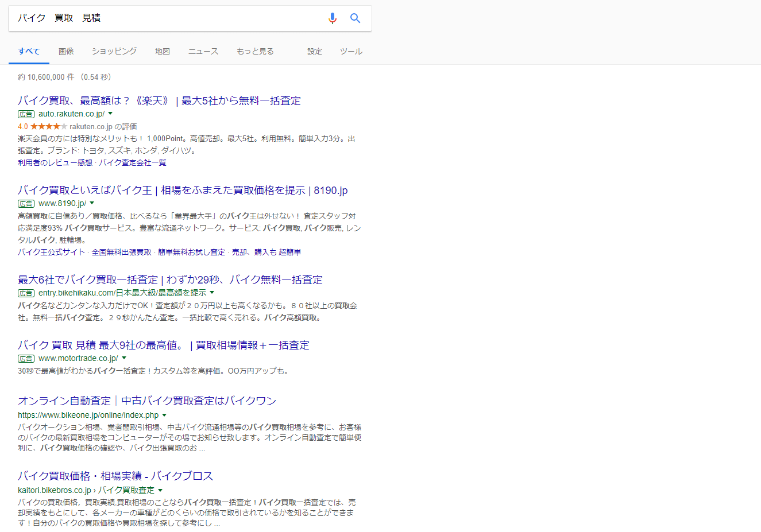Image resolution: width=761 pixels, height=532 pixels.
Task: Click the 全国無料出張買取 sitelink
Action: click(122, 253)
